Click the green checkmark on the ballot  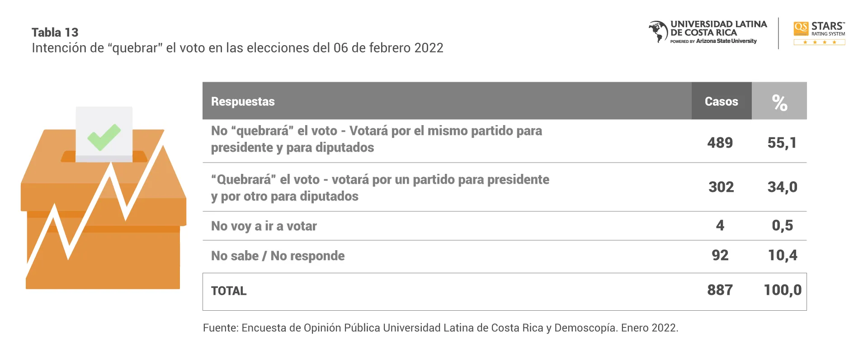[x=104, y=136]
